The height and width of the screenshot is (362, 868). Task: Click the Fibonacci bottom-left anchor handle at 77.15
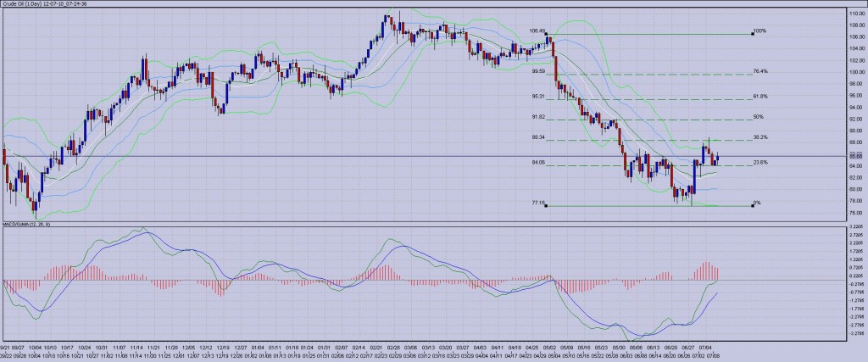click(548, 206)
